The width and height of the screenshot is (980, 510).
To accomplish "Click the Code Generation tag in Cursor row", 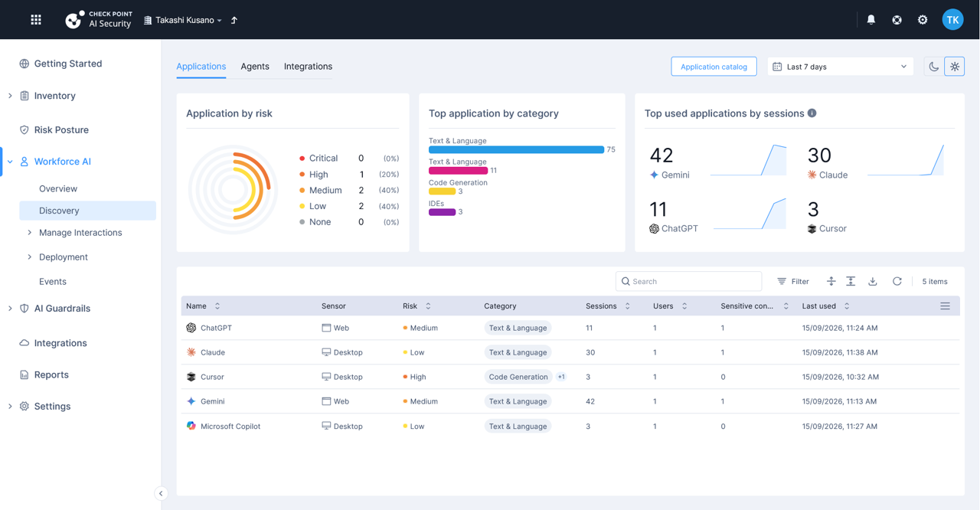I will tap(518, 377).
